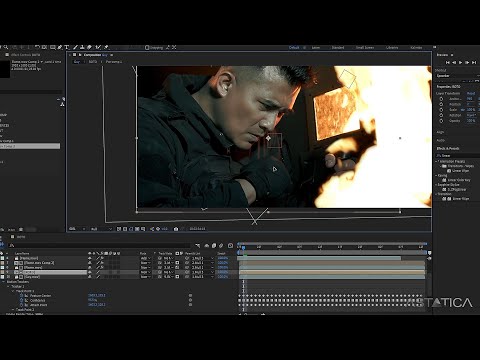
Task: Open blend mode dropdown for [flame.mov Comp 2]
Action: tap(146, 263)
